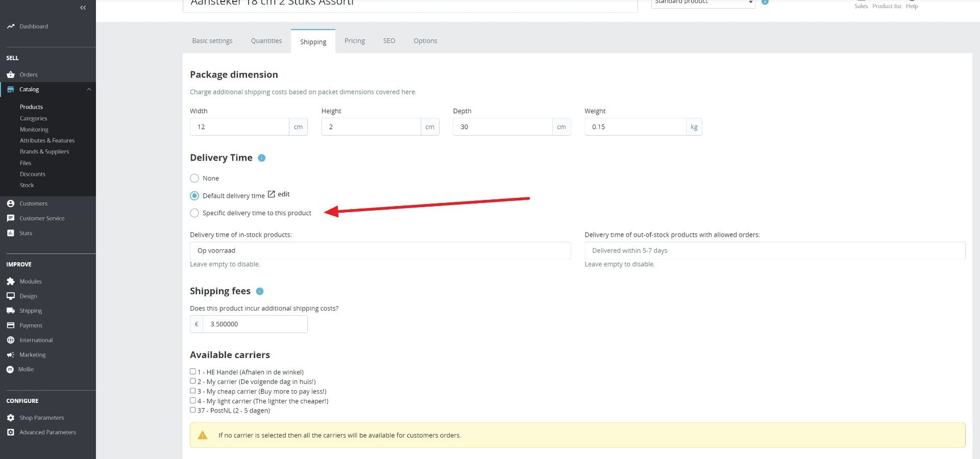Open the Basic settings tab
980x459 pixels.
(x=212, y=41)
